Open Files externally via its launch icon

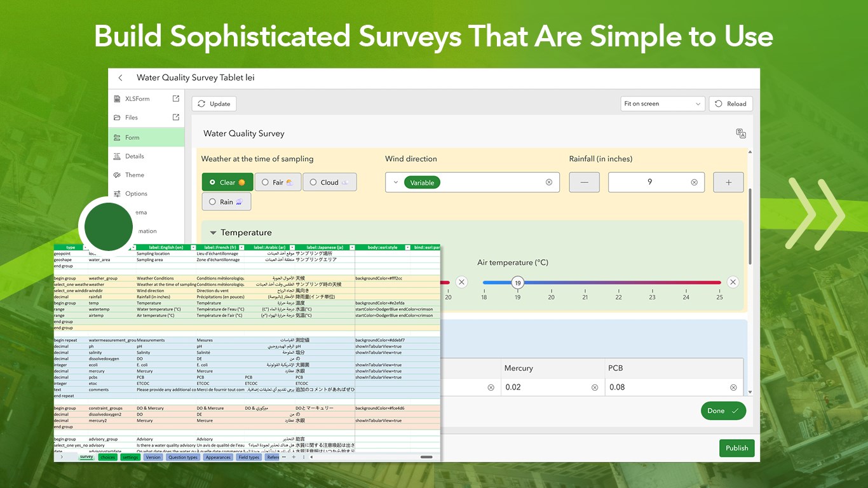tap(176, 117)
